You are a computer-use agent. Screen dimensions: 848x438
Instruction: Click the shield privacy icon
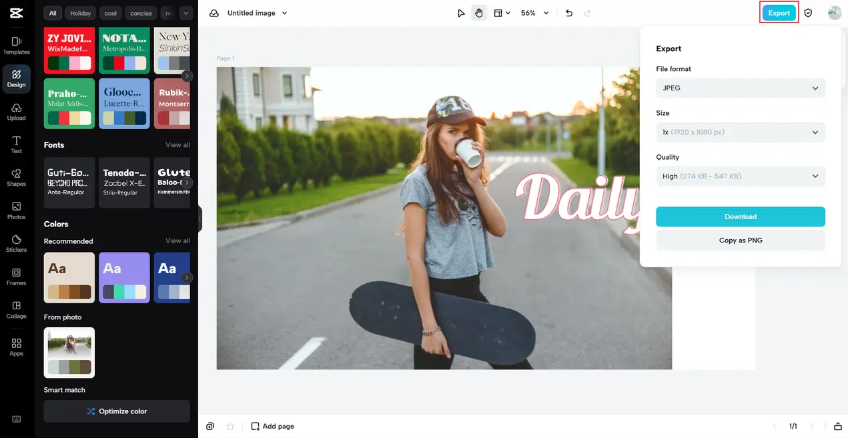click(808, 13)
